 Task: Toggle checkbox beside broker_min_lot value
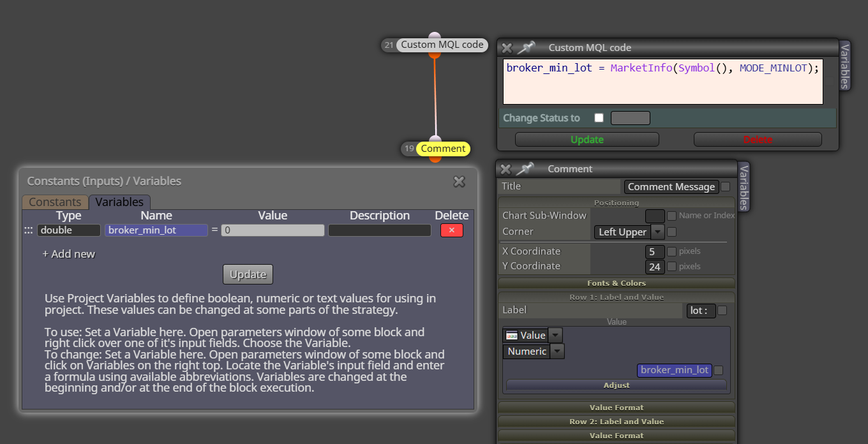(718, 371)
